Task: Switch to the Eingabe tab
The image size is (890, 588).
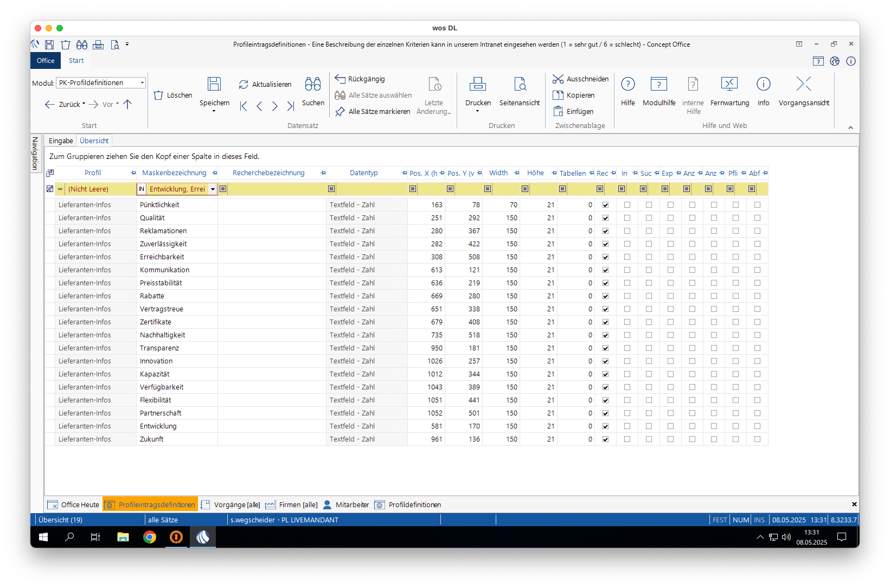Action: pos(61,140)
